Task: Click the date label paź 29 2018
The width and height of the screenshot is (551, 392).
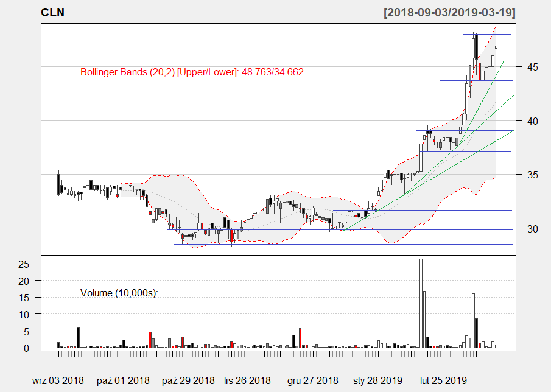Action: [188, 381]
